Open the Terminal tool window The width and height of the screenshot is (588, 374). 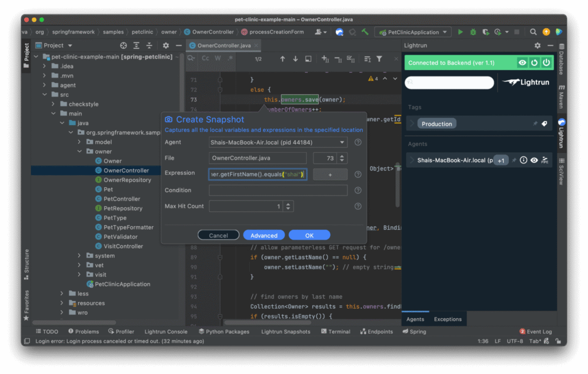coord(339,331)
